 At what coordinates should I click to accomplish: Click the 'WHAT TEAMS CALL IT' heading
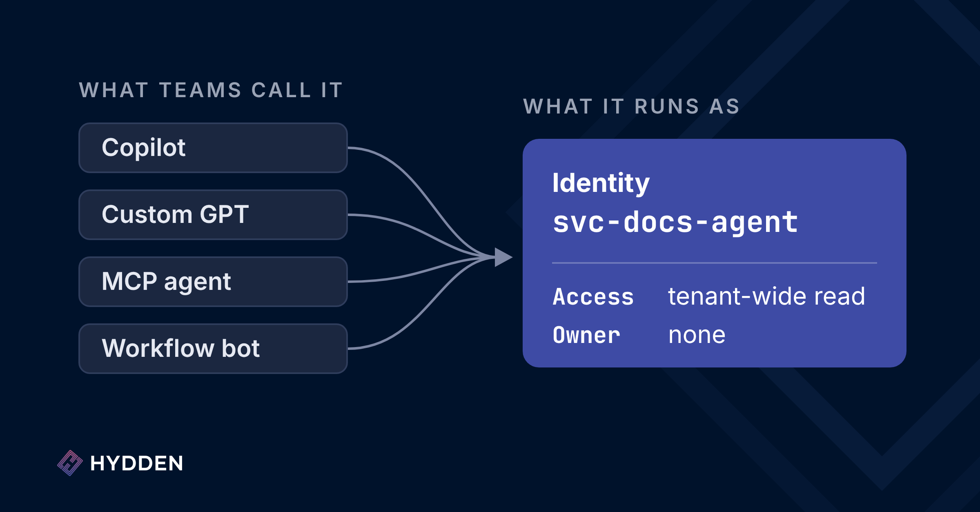click(211, 90)
